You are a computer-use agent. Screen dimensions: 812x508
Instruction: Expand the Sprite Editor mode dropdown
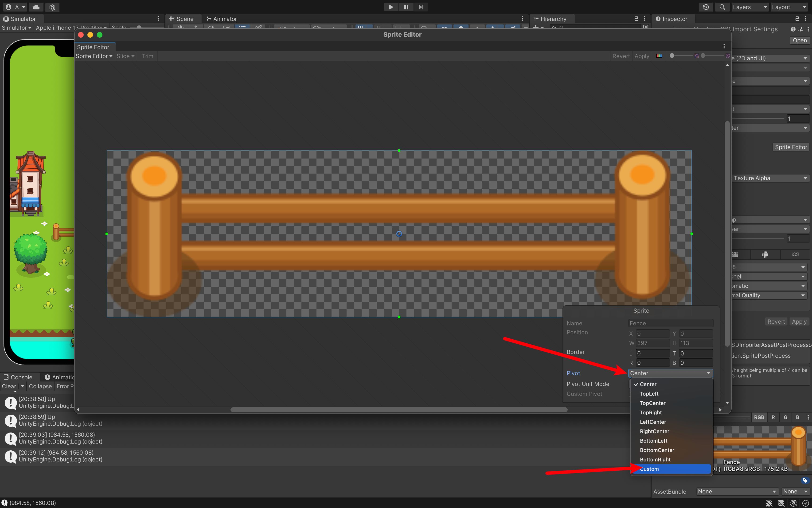(x=94, y=56)
